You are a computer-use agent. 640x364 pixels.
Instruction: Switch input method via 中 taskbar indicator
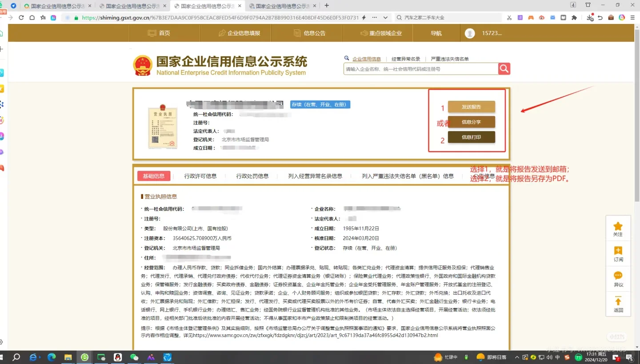pyautogui.click(x=558, y=357)
